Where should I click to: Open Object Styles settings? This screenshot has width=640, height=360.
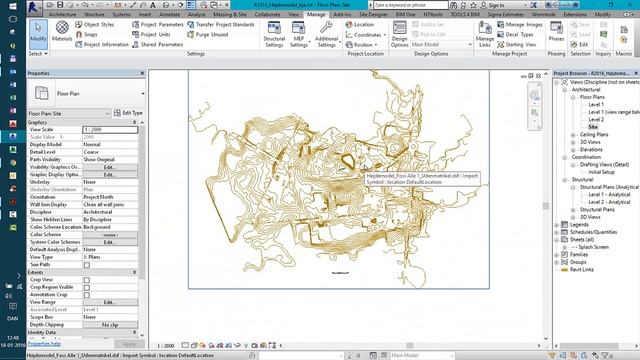(95, 24)
